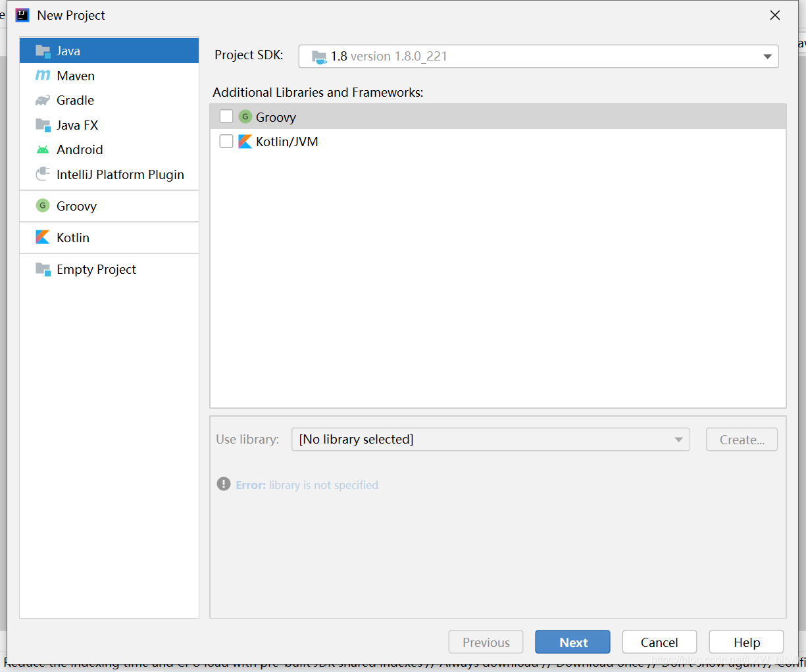Select the Kotlin text in sidebar list

[73, 238]
